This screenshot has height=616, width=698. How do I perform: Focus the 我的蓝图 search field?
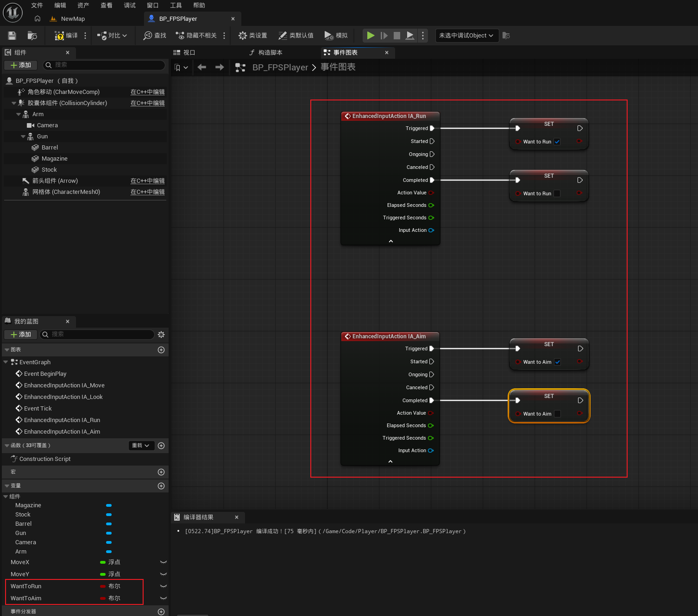pos(97,335)
